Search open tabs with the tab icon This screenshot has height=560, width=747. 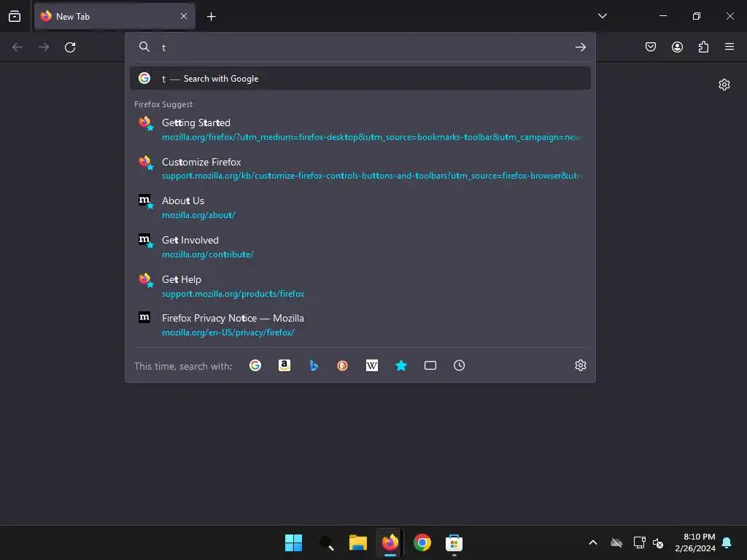(x=430, y=365)
